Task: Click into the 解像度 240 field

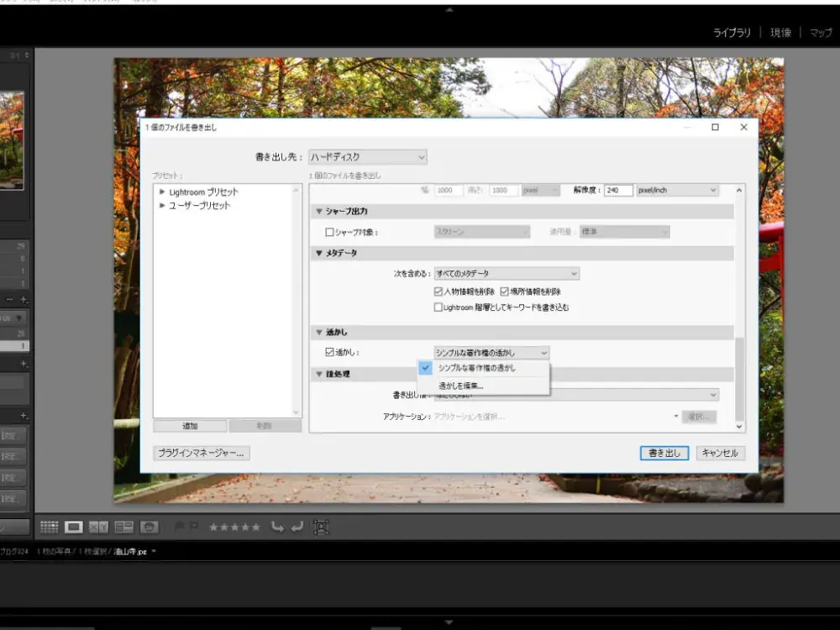Action: [x=618, y=190]
